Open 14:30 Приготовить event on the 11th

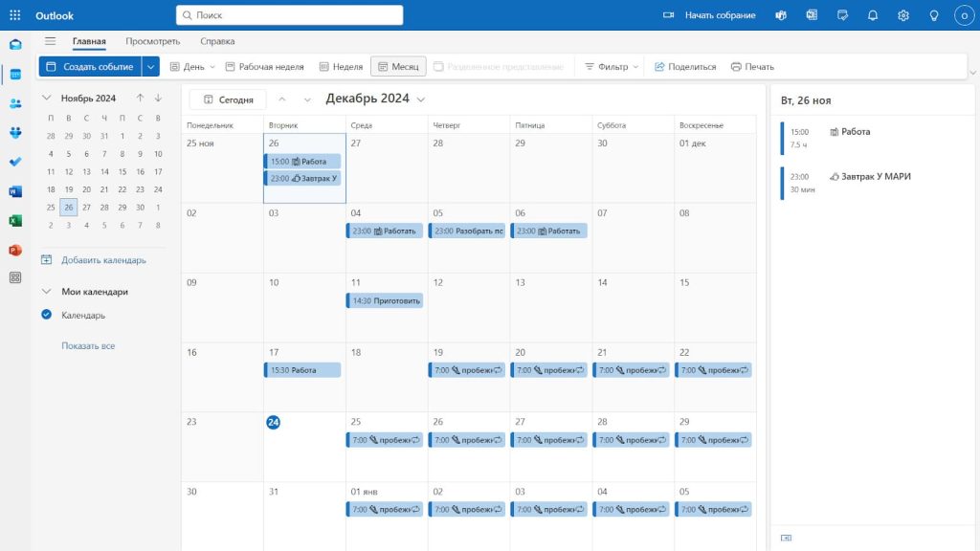(385, 300)
